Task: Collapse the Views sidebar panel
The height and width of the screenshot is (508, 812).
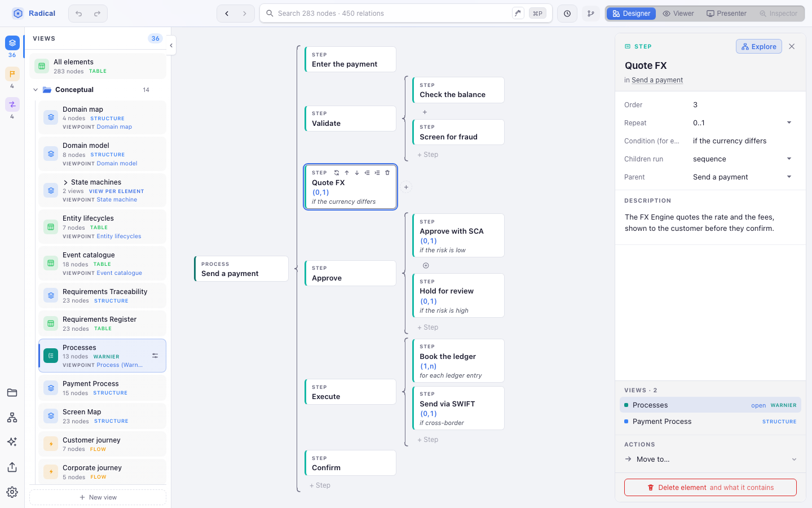Action: point(171,46)
